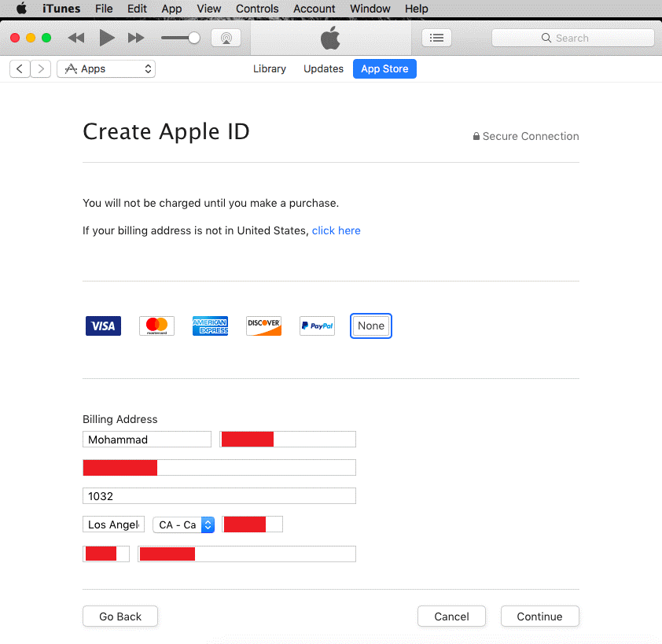This screenshot has height=644, width=662.
Task: Click the Create Apple ID heading
Action: [x=167, y=131]
